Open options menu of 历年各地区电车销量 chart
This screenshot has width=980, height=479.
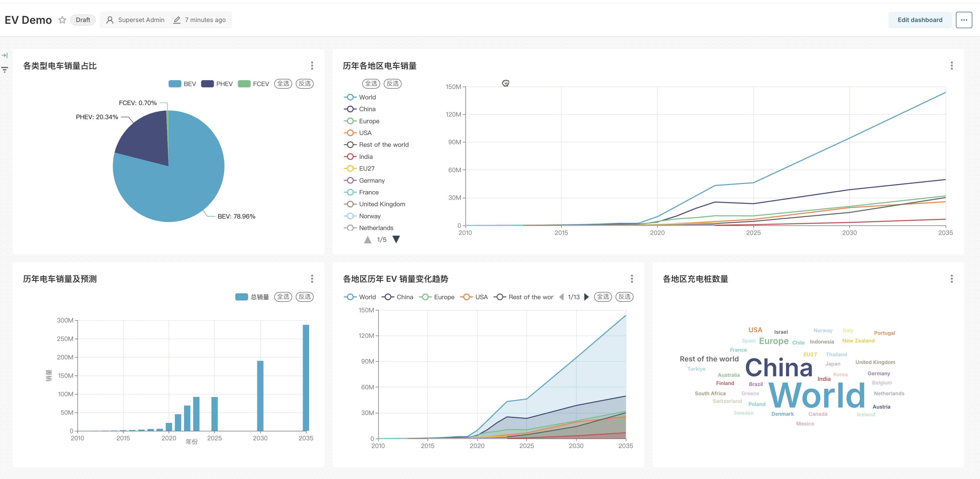952,66
